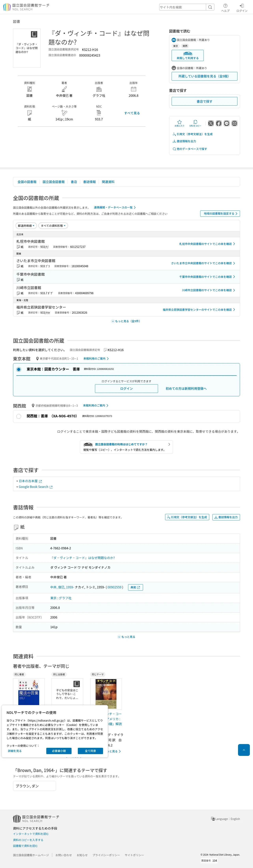Open 他のデータベースで探す link
Image resolution: width=253 pixels, height=868 pixels.
190,149
